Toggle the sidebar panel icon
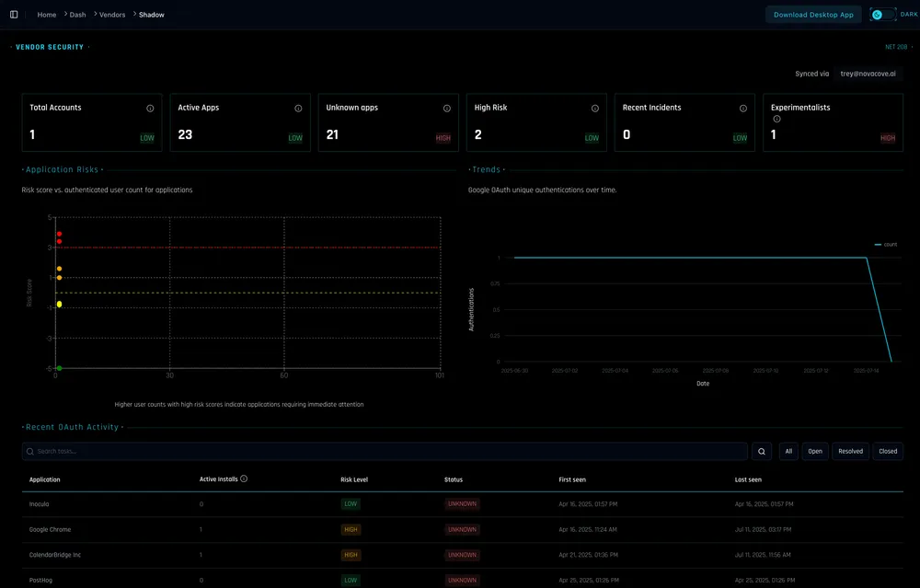920x588 pixels. pos(14,15)
